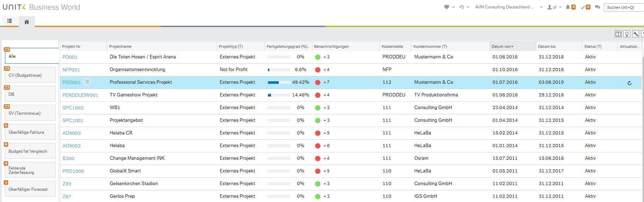Screen dimensions: 644x202
Task: Go to the home tab icon
Action: 26,22
